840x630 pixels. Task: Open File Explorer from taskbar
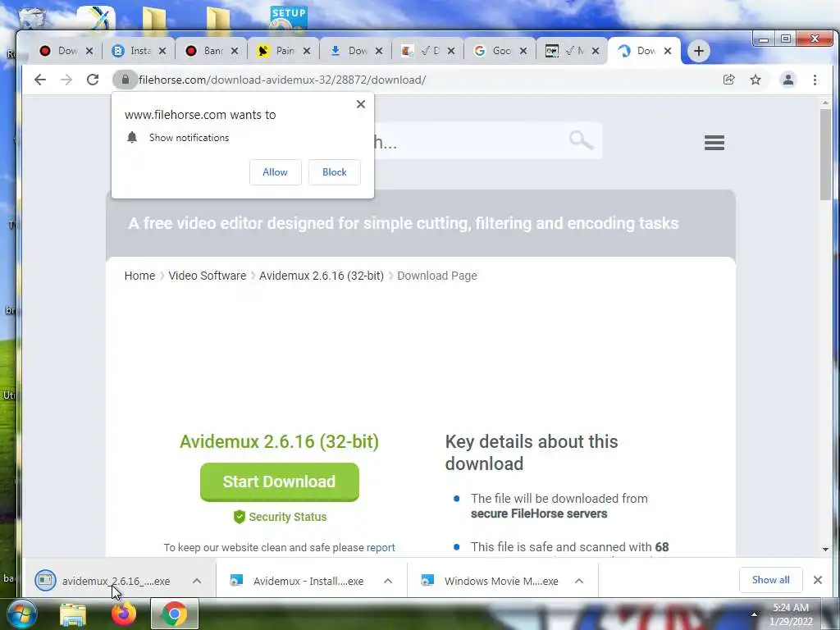(73, 614)
